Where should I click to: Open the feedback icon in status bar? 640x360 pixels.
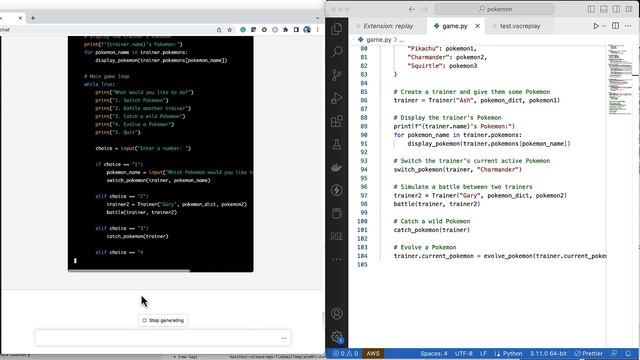pos(614,353)
